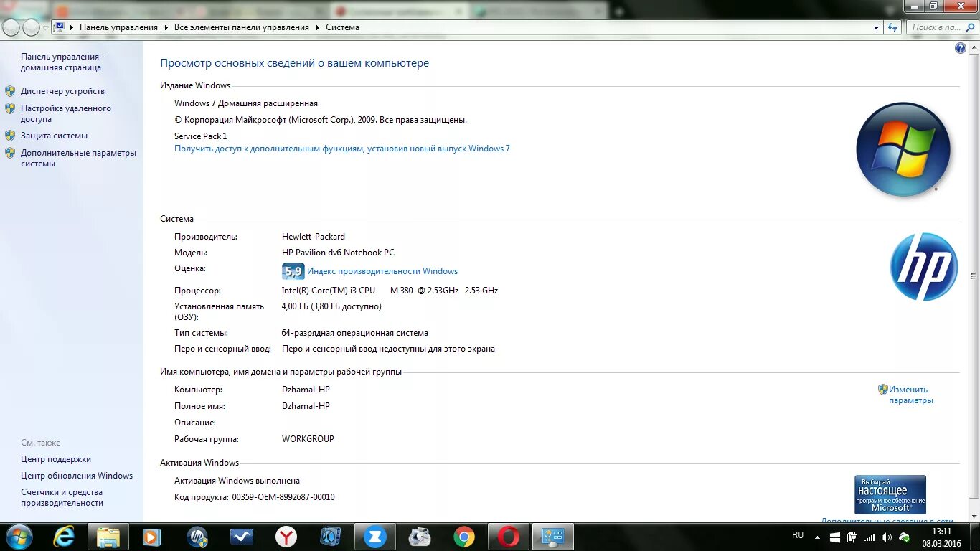980x551 pixels.
Task: Open blue checkmark app in taskbar
Action: click(x=242, y=537)
